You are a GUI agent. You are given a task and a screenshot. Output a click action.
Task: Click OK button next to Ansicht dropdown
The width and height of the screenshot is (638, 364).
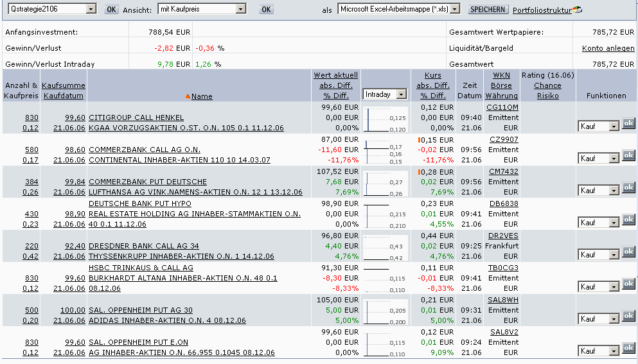pyautogui.click(x=266, y=10)
